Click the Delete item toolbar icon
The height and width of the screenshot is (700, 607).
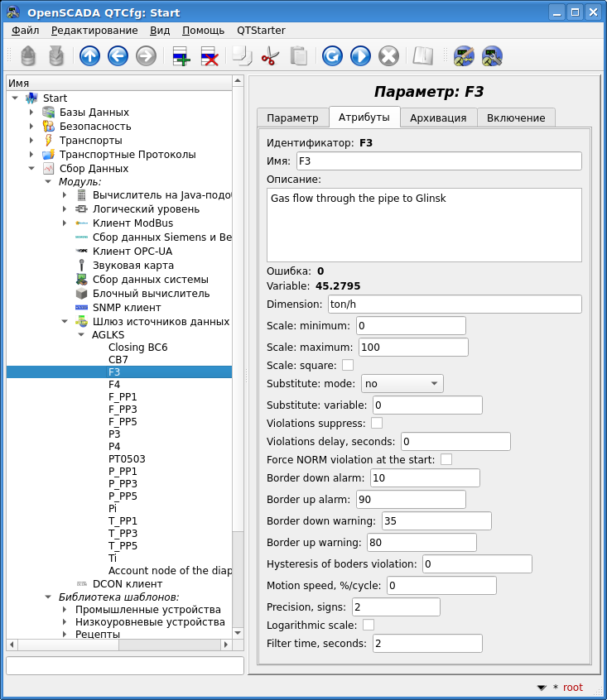209,56
